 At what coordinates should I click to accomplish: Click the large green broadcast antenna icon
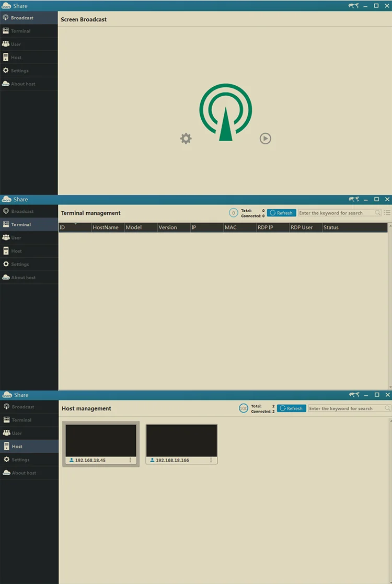tap(226, 112)
